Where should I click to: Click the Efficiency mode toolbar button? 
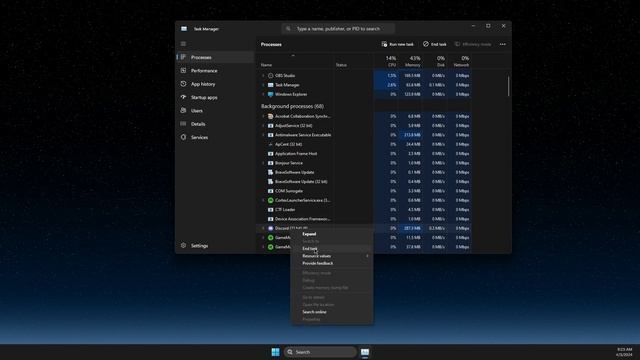473,44
